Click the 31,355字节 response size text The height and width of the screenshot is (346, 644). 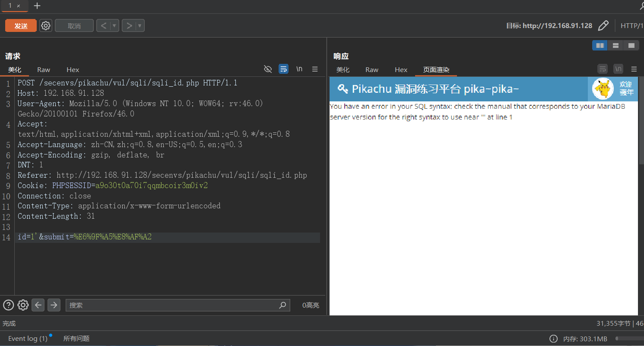pos(613,323)
